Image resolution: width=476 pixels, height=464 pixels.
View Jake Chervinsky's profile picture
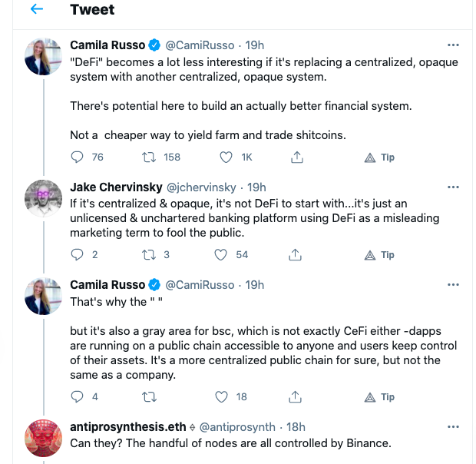(x=44, y=198)
